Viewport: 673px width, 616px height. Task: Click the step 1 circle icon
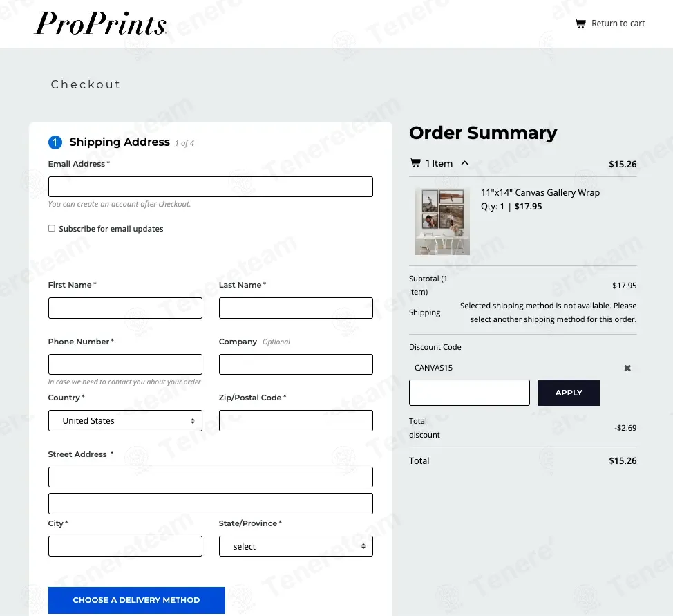click(x=55, y=142)
